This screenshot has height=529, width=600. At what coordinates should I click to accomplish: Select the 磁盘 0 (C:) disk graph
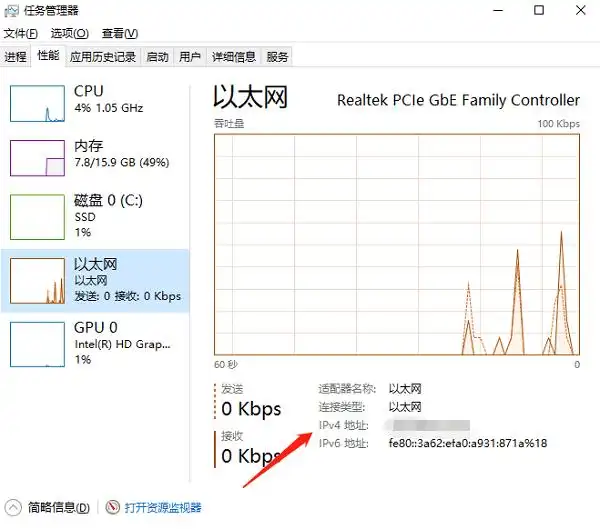(37, 217)
